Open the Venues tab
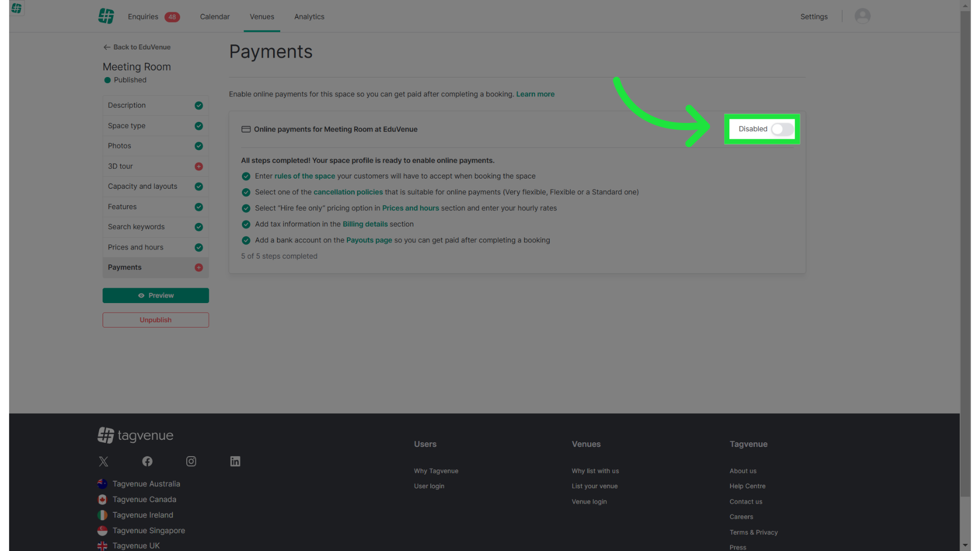The image size is (980, 551). (262, 17)
